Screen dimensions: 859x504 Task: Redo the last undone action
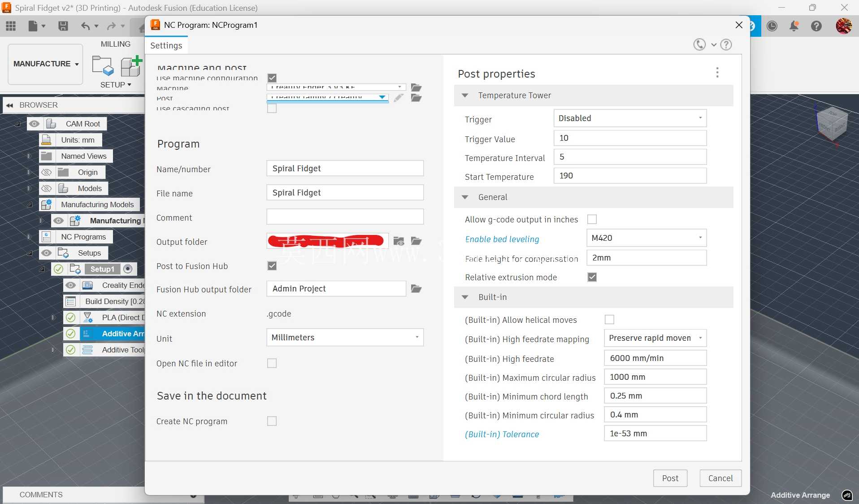point(111,26)
